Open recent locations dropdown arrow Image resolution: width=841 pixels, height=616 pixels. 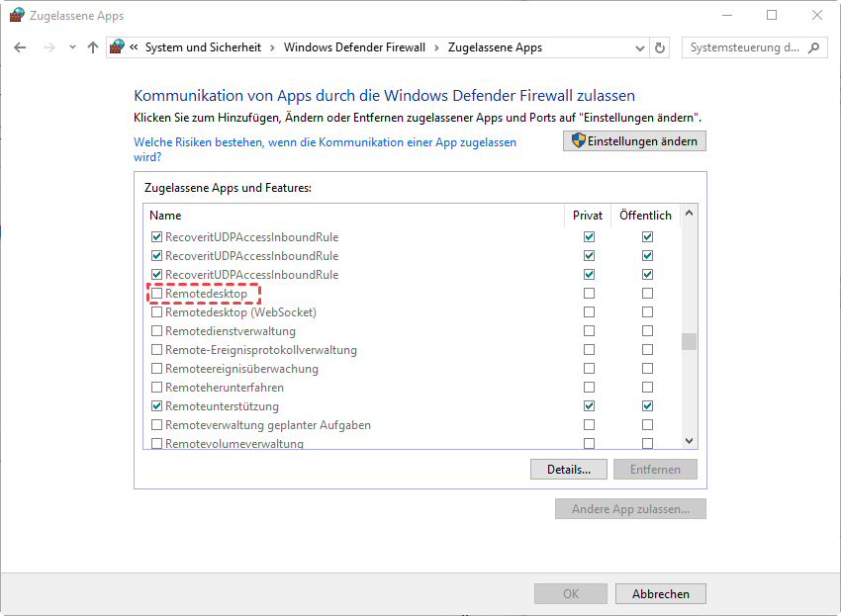[72, 47]
